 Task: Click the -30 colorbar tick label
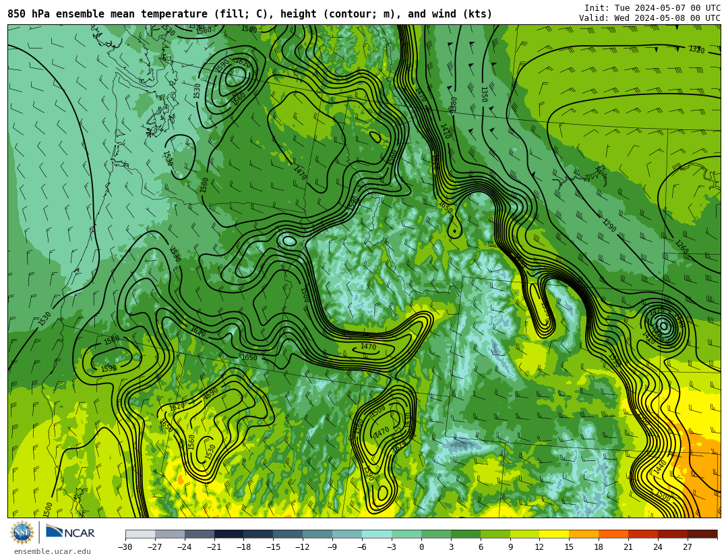tap(125, 547)
